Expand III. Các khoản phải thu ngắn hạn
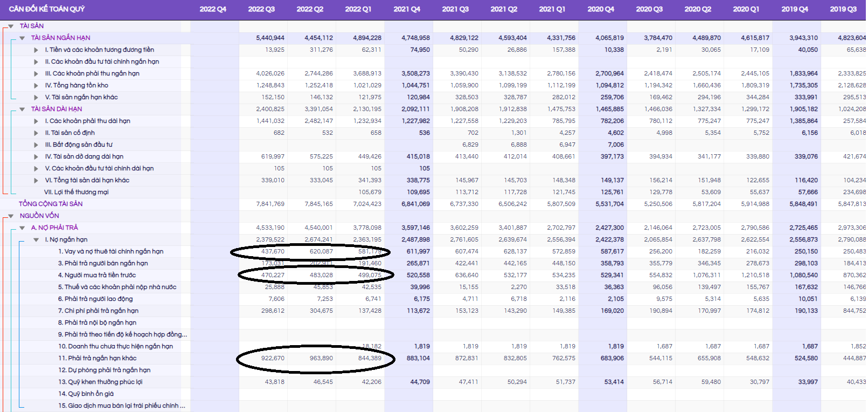 pyautogui.click(x=36, y=74)
